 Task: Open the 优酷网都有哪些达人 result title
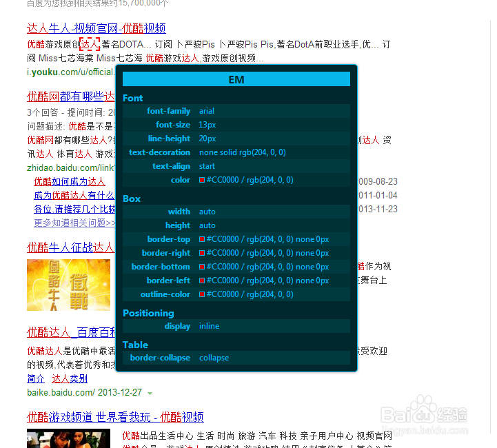pos(71,96)
